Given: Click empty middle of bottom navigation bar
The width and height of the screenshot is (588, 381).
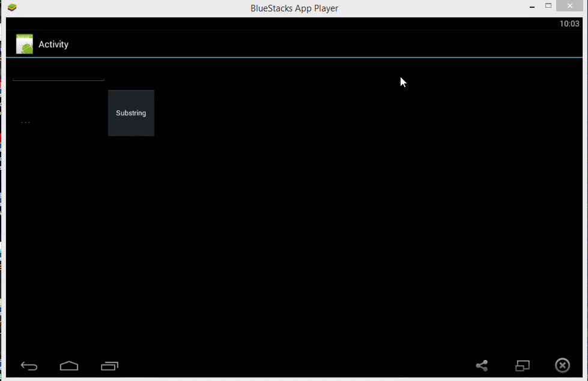Looking at the screenshot, I should click(x=294, y=365).
